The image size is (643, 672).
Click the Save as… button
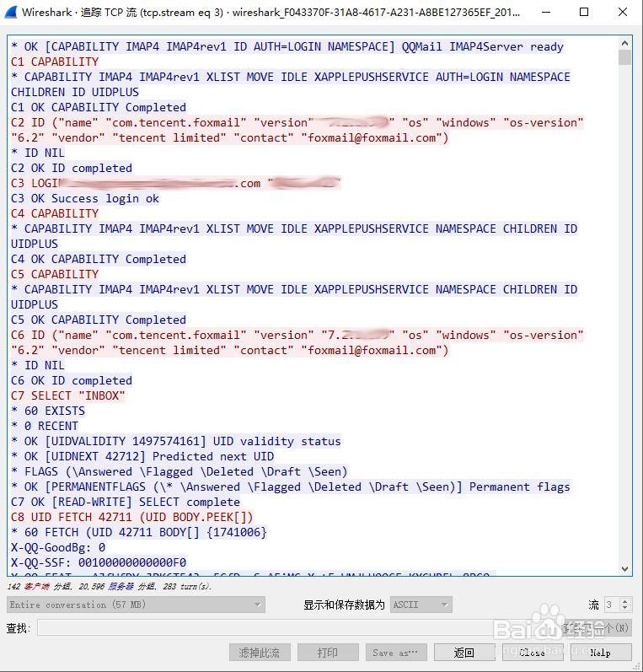pyautogui.click(x=396, y=653)
